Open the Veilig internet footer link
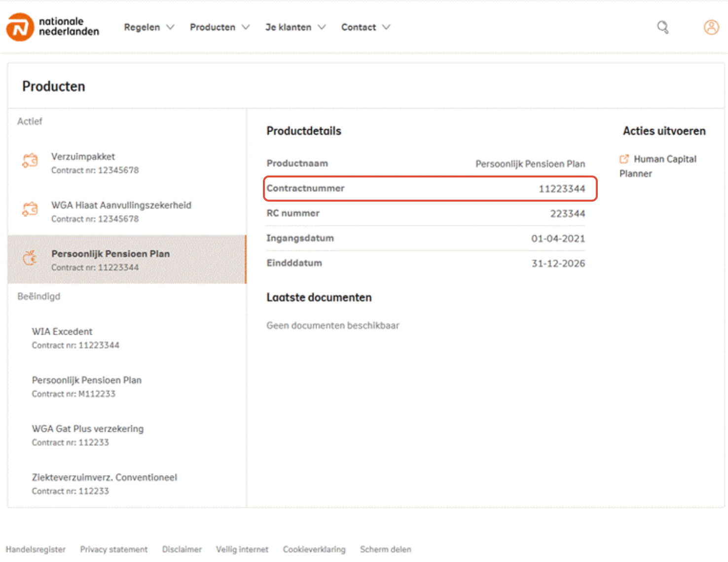 point(242,549)
